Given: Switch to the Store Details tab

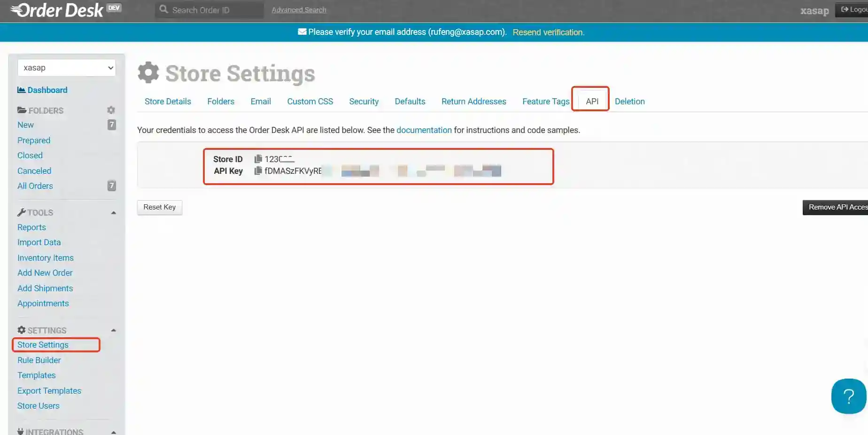Looking at the screenshot, I should click(x=168, y=101).
